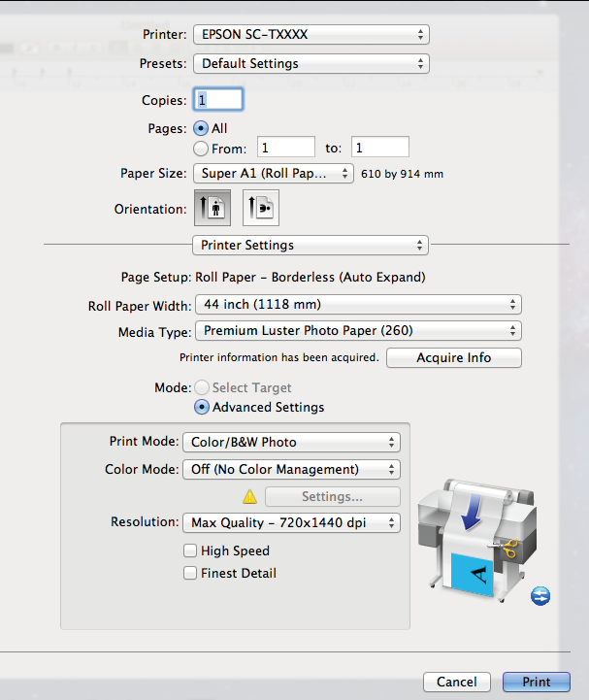Select the All pages radio button
589x700 pixels.
tap(201, 128)
